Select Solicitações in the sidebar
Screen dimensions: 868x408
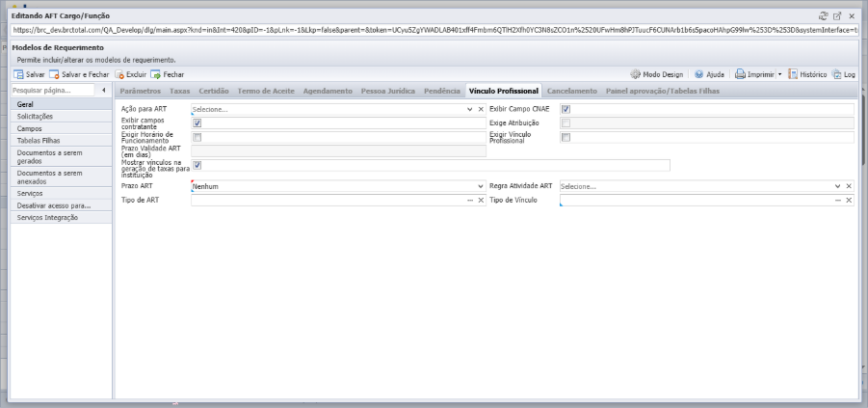(x=61, y=117)
